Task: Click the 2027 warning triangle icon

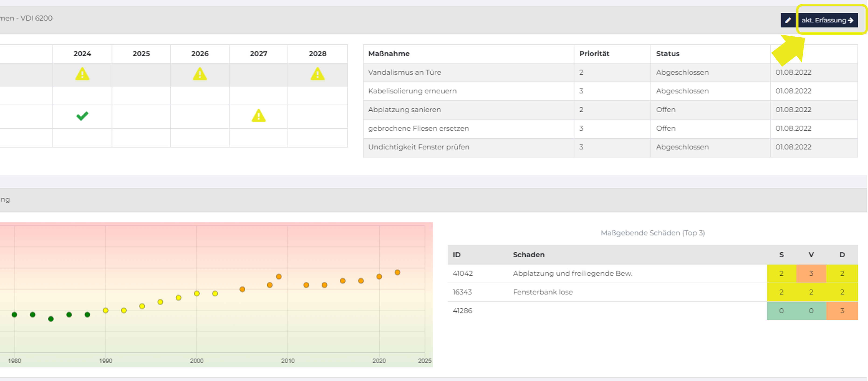Action: (x=258, y=116)
